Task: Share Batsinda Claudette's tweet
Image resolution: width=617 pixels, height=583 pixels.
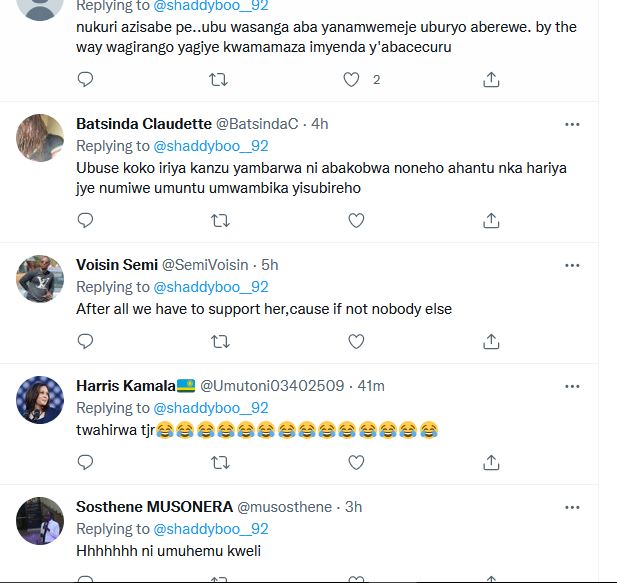Action: pos(491,219)
